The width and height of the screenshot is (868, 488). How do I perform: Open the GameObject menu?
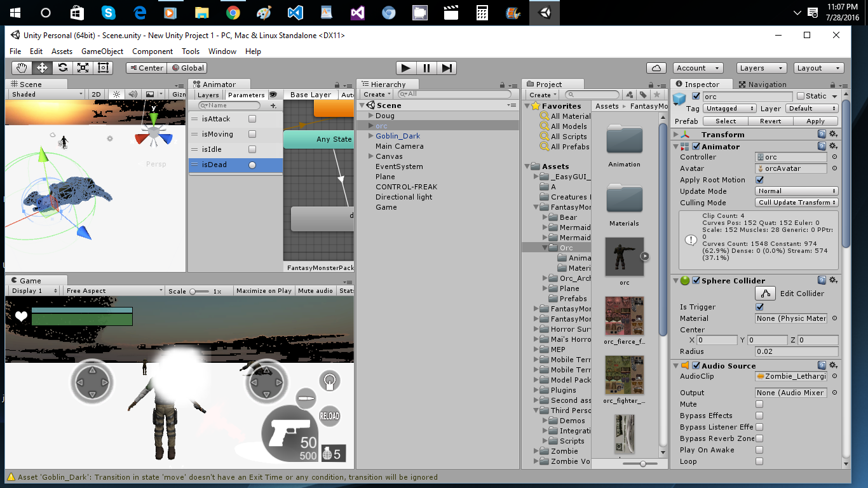pyautogui.click(x=102, y=51)
